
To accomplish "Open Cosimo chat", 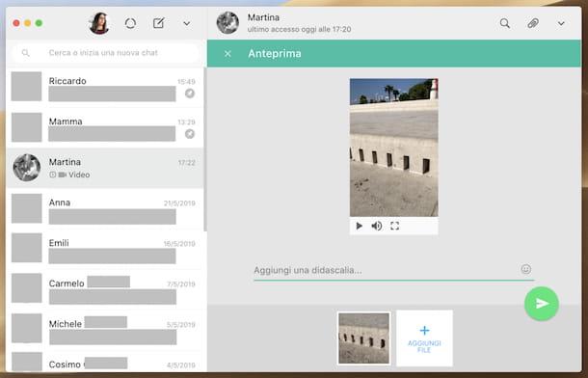I will 105,362.
